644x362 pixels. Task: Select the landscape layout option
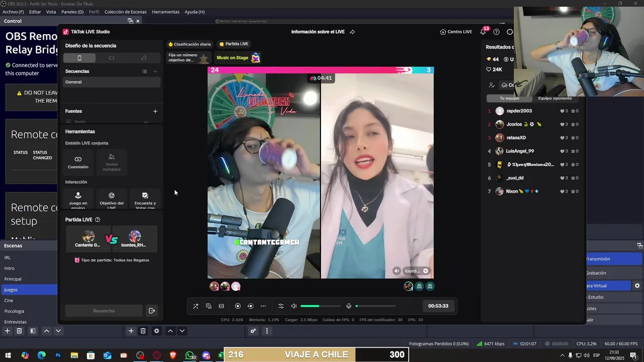click(112, 58)
